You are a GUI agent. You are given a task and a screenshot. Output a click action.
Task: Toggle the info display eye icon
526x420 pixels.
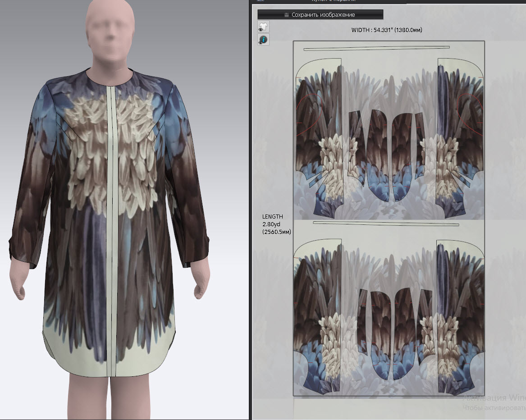[x=263, y=40]
